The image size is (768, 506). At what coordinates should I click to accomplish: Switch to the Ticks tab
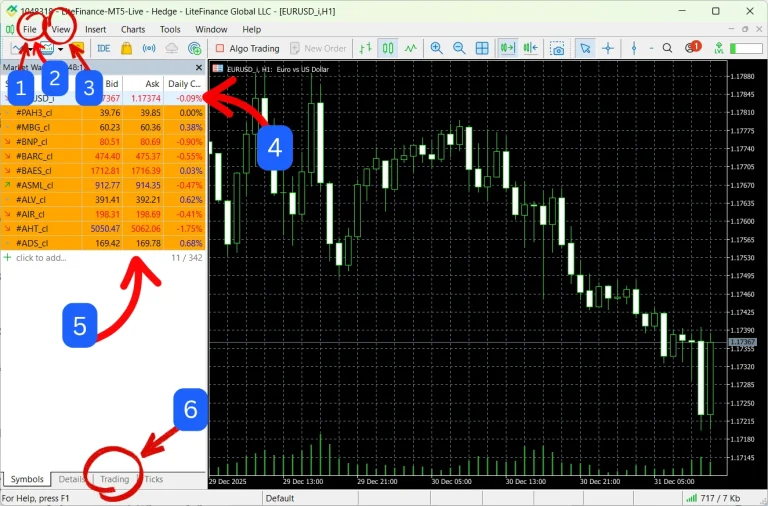point(154,479)
